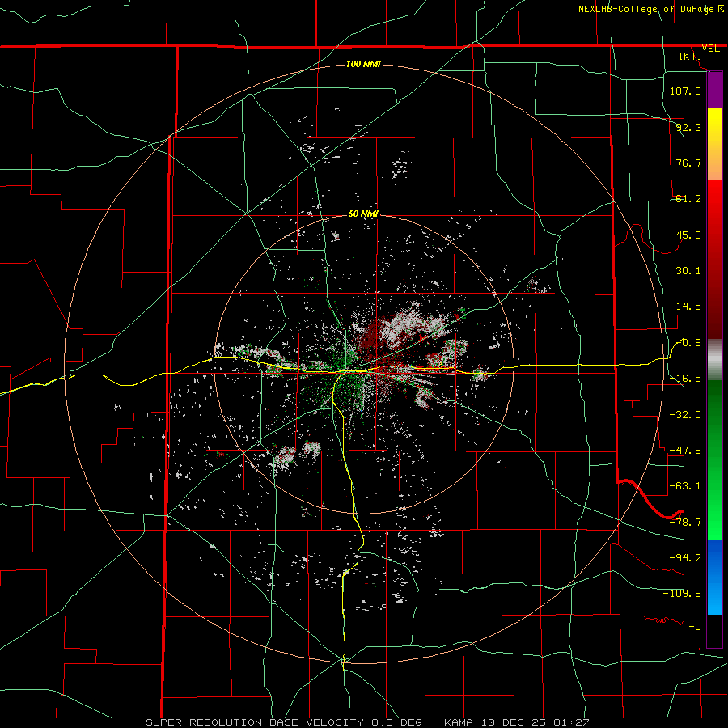This screenshot has height=728, width=728.
Task: Click the gray near-zero segment of color bar
Action: [x=714, y=360]
